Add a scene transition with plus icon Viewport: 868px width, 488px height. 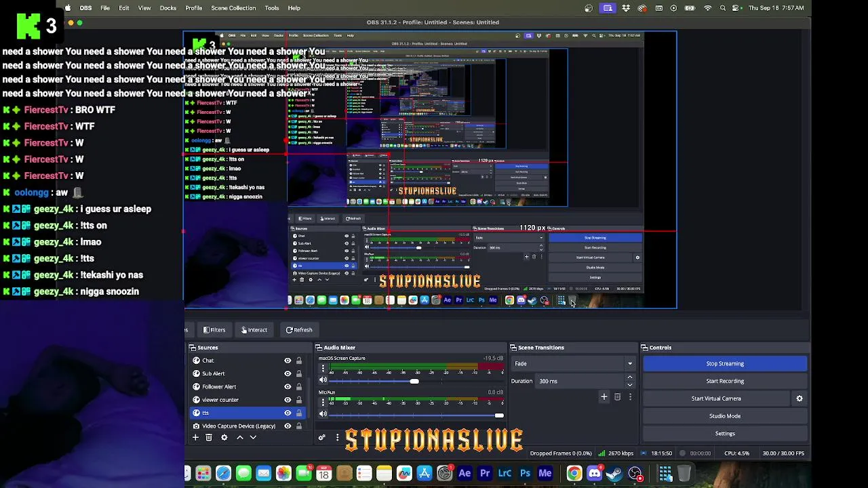[604, 397]
